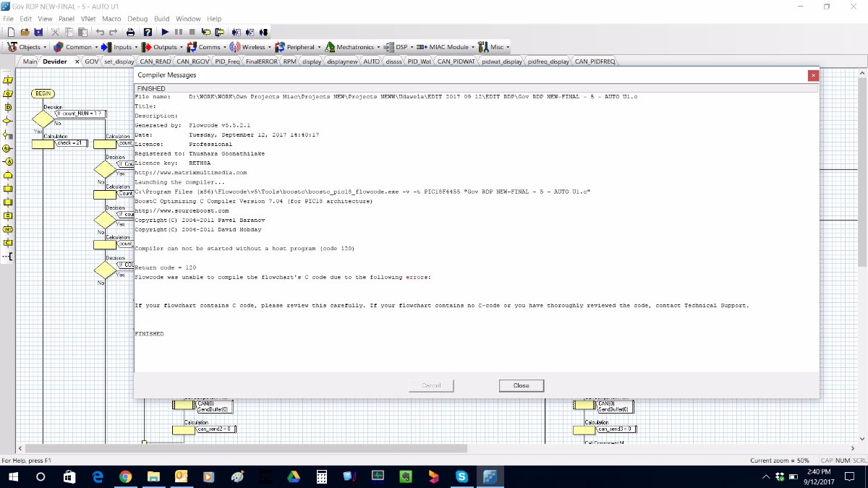Select the Decision diamond icon in palette
The width and height of the screenshot is (868, 488).
[x=8, y=120]
